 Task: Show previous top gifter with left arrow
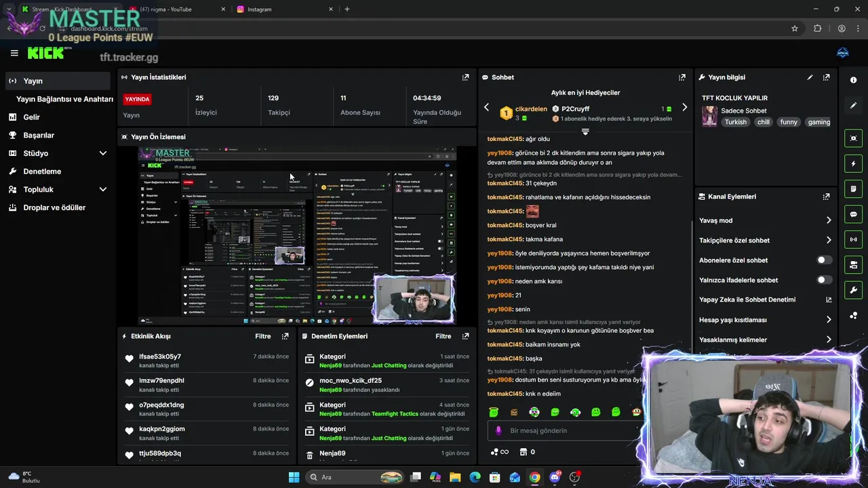pos(486,107)
